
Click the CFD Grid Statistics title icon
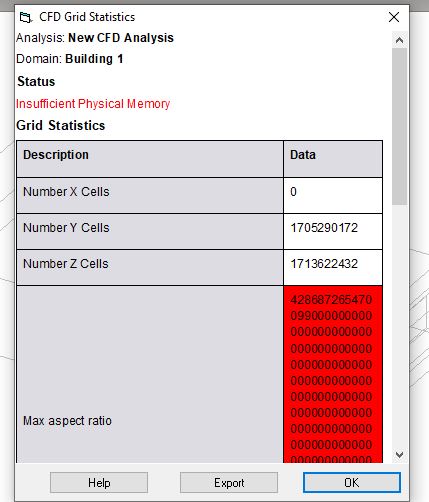point(26,17)
